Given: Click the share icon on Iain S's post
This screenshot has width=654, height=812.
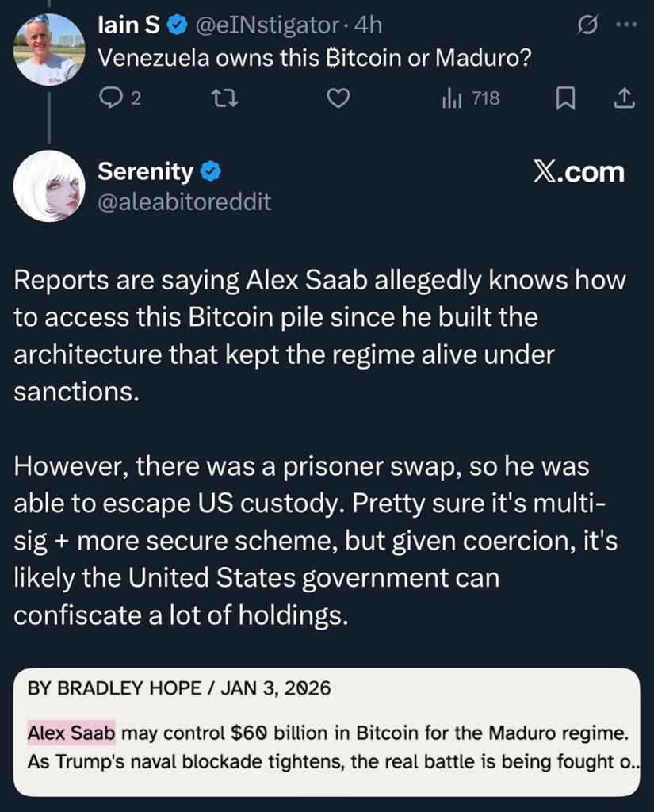Looking at the screenshot, I should coord(624,98).
